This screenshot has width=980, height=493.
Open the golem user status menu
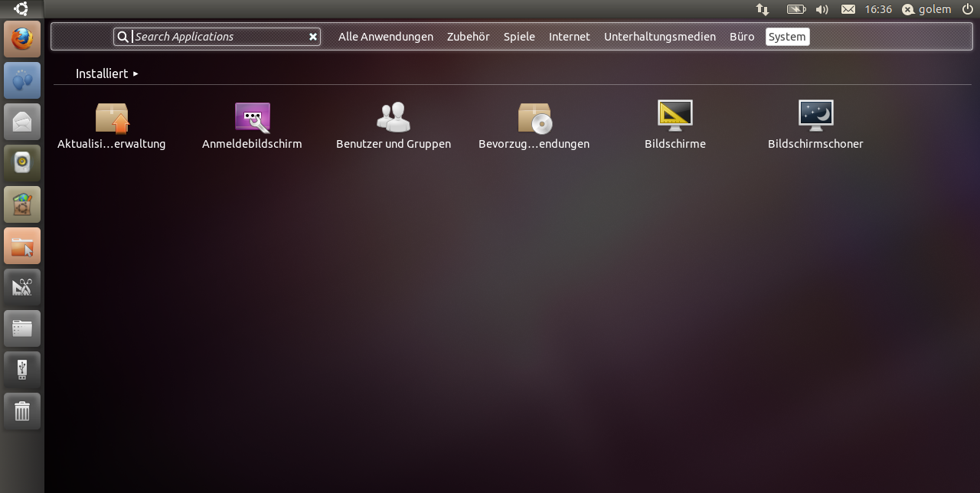tap(926, 9)
